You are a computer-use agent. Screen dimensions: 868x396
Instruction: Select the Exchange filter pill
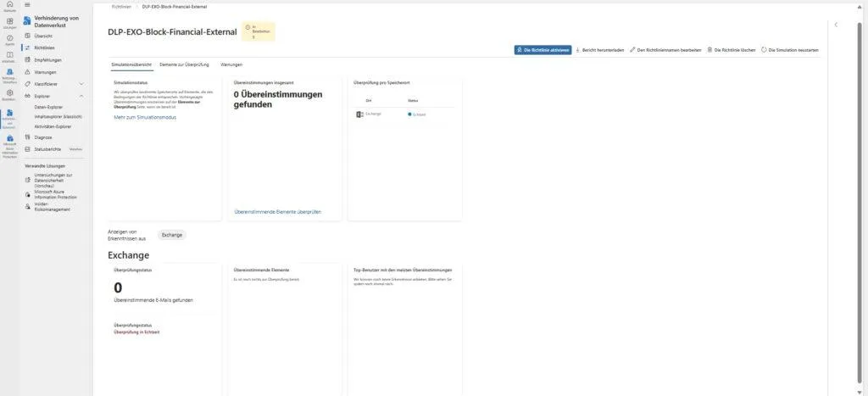tap(172, 234)
